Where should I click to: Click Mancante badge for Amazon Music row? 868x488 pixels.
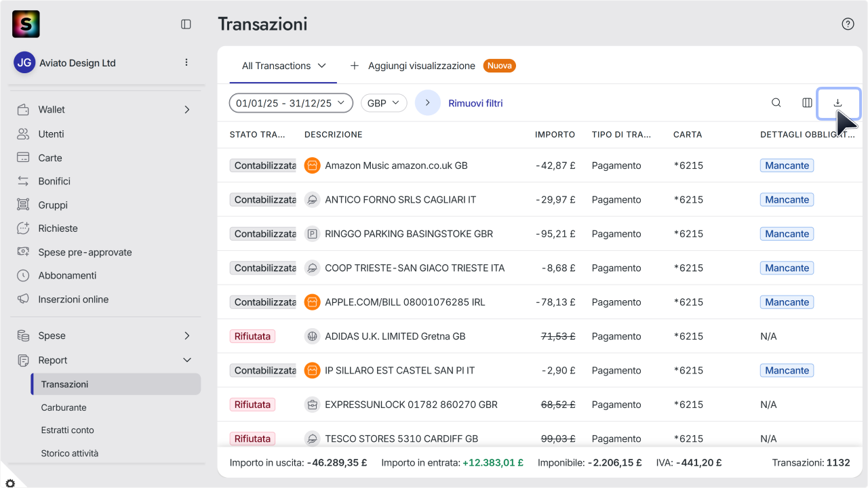[787, 165]
